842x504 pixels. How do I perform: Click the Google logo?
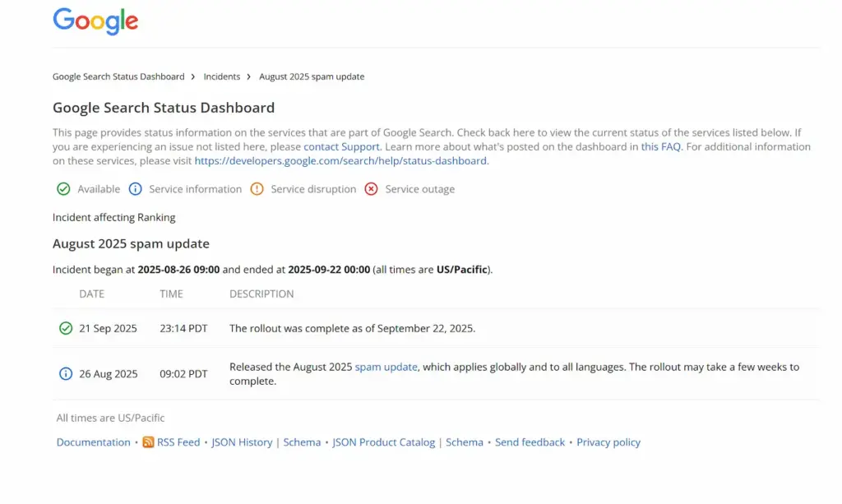[95, 21]
